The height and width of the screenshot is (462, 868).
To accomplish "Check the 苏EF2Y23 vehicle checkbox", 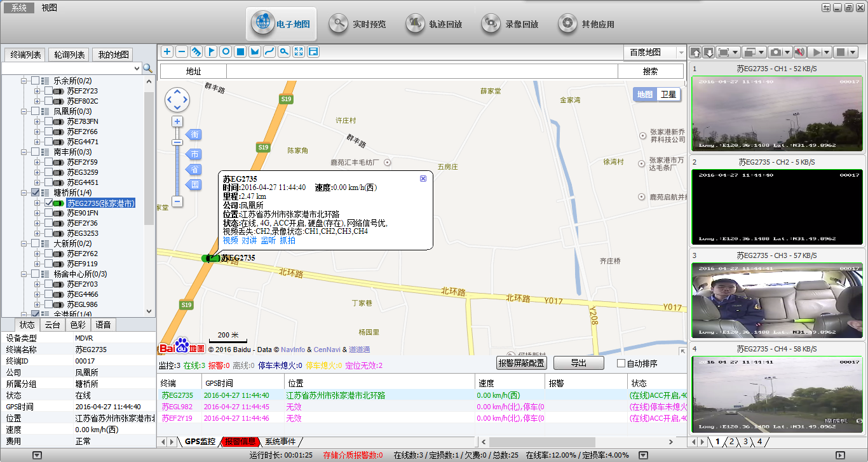I will coord(49,91).
